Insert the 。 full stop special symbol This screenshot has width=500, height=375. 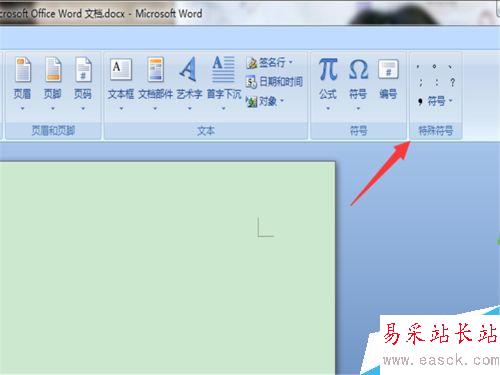(x=434, y=66)
